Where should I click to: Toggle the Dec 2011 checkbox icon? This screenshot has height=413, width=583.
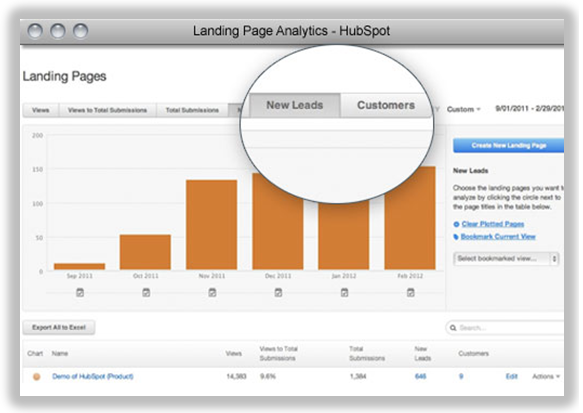tap(278, 293)
